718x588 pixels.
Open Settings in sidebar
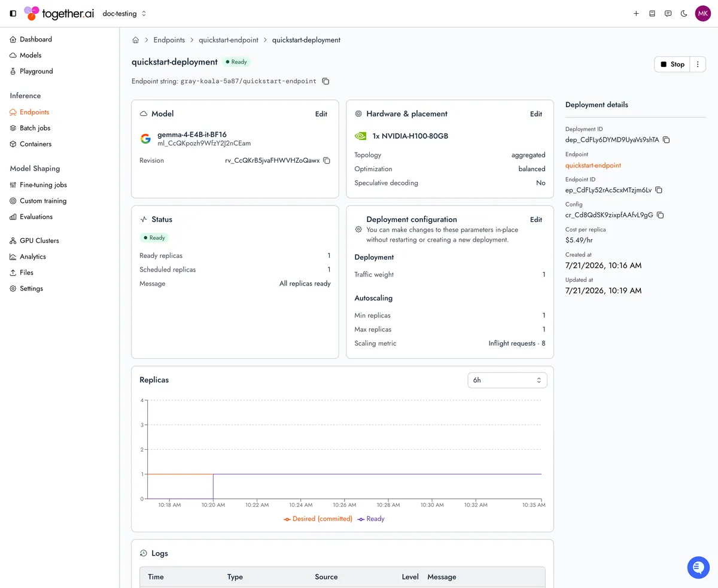tap(31, 288)
